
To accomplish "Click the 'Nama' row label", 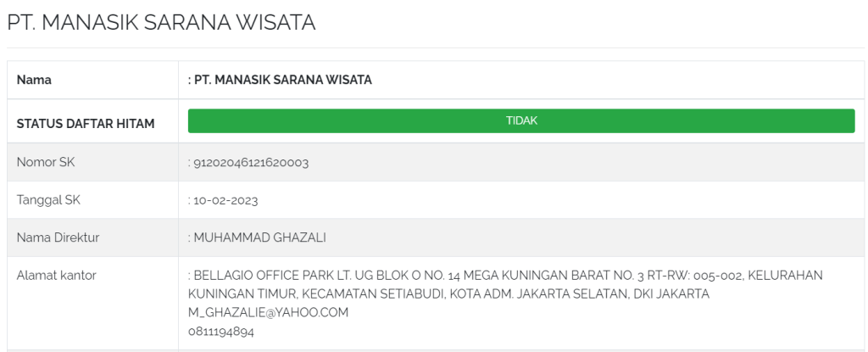I will (x=34, y=80).
